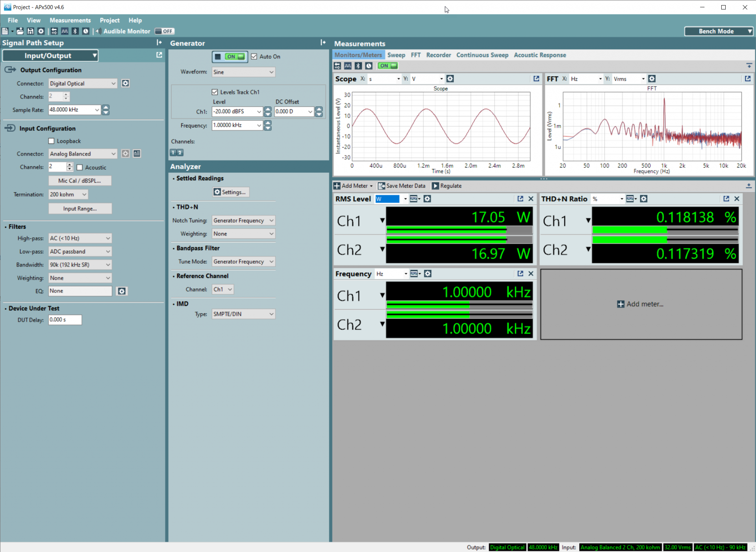The image size is (756, 552).
Task: Click the Add Meter button
Action: pos(353,186)
